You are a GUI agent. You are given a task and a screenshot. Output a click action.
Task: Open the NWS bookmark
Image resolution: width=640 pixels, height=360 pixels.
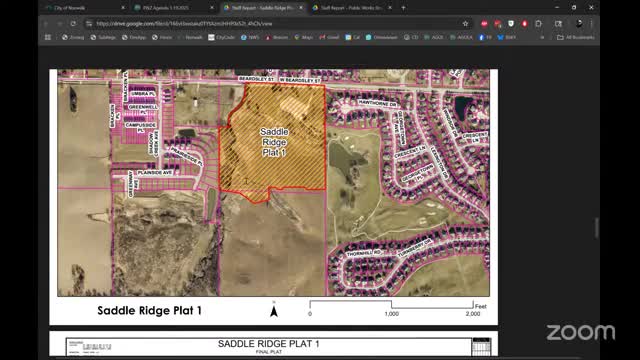click(250, 37)
